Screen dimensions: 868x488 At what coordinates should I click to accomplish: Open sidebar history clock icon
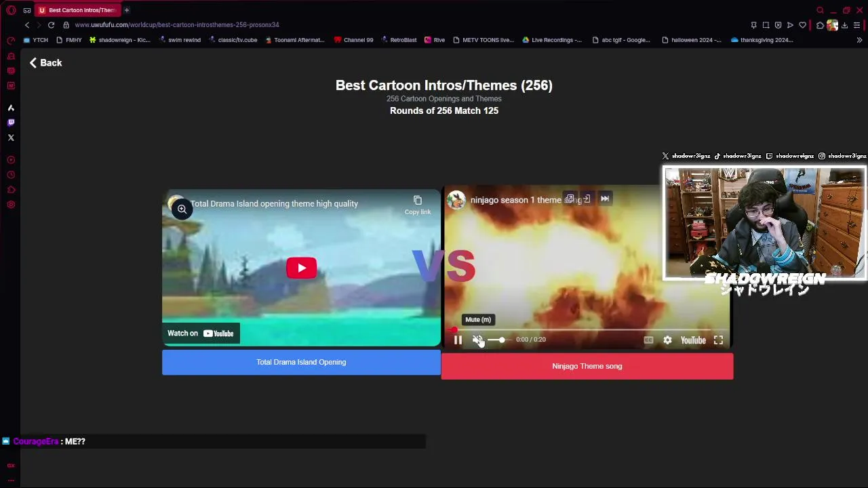11,175
